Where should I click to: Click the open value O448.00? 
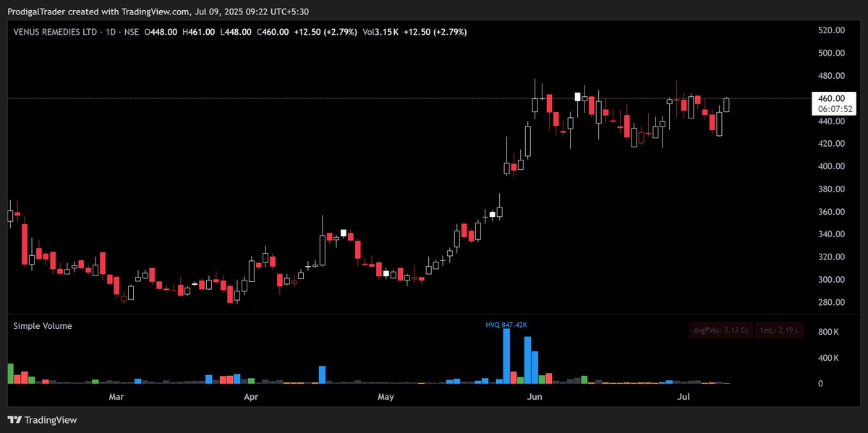pyautogui.click(x=162, y=32)
